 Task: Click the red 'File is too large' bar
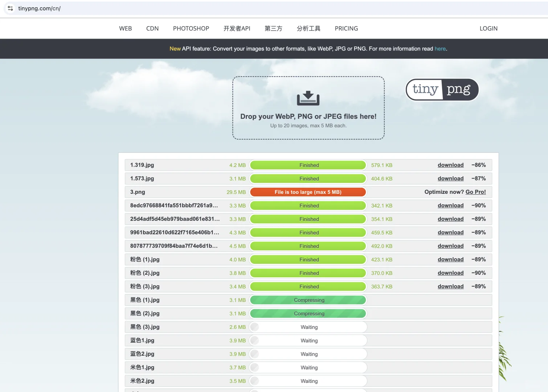308,192
